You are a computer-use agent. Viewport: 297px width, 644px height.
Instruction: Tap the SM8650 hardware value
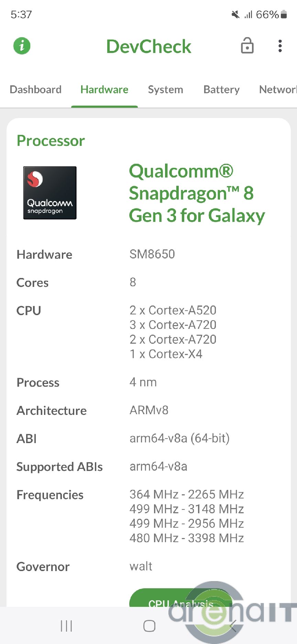(152, 254)
